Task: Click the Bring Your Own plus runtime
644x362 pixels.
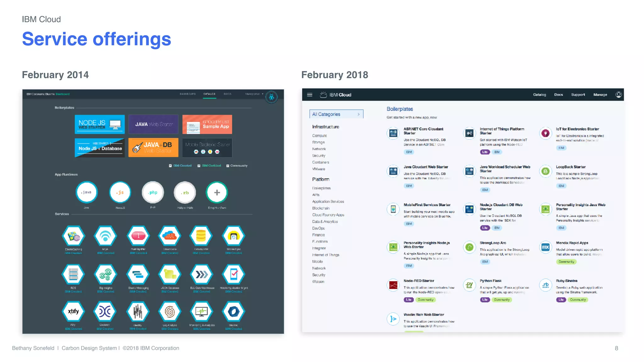Action: point(217,192)
